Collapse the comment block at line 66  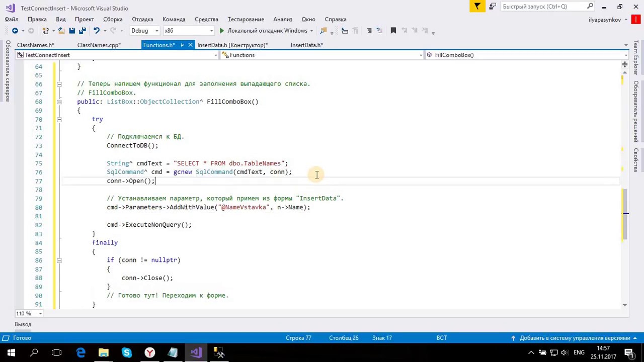59,84
